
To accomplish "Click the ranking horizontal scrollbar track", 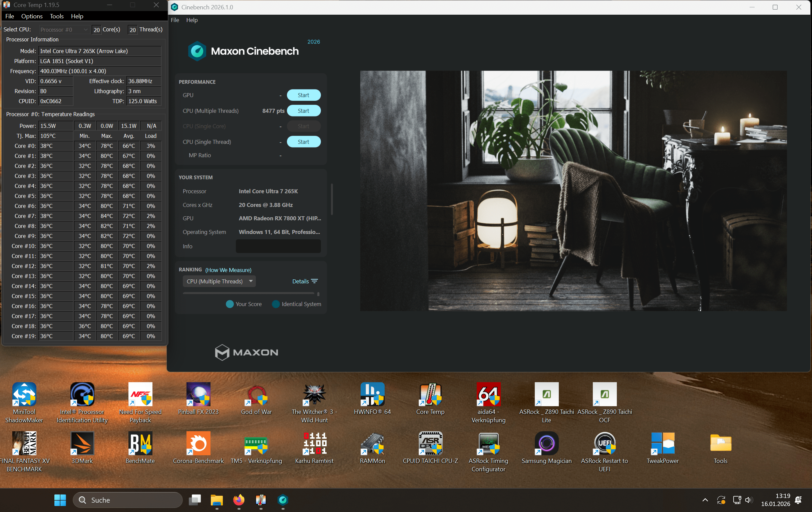I will (248, 293).
